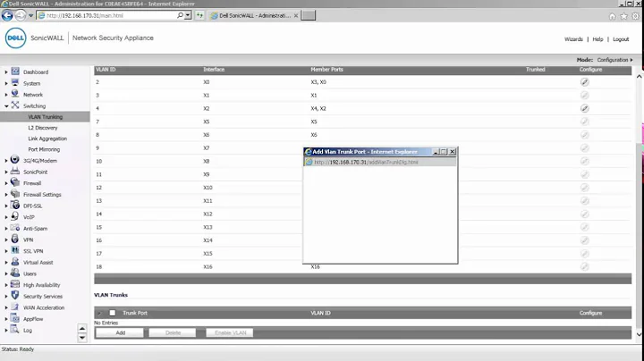Click the X16 interface cell
The height and width of the screenshot is (361, 644).
[208, 266]
